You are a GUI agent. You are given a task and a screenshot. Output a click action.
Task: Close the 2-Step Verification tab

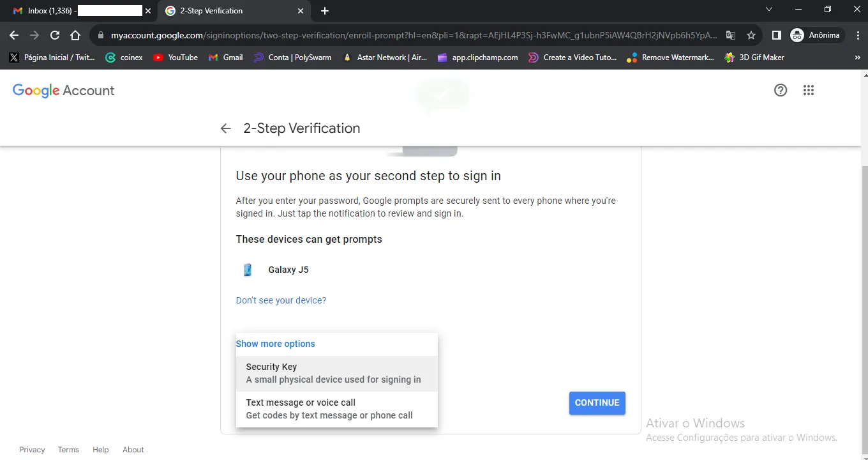[x=301, y=11]
